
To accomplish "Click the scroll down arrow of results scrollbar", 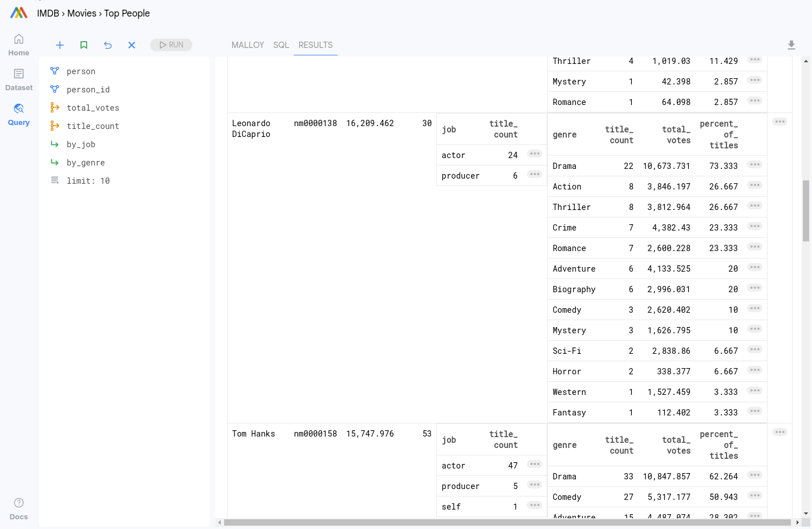I will point(806,514).
